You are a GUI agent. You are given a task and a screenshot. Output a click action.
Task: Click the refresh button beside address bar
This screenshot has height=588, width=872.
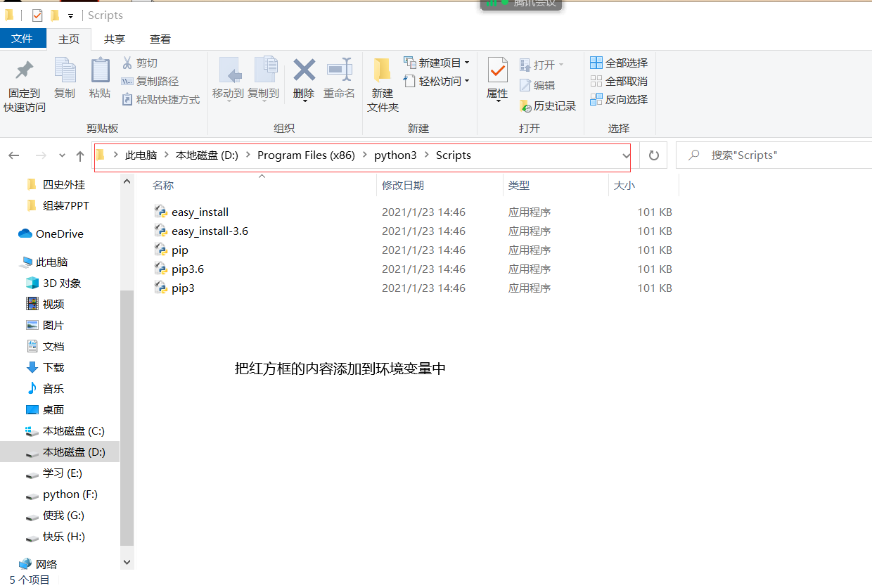click(653, 155)
